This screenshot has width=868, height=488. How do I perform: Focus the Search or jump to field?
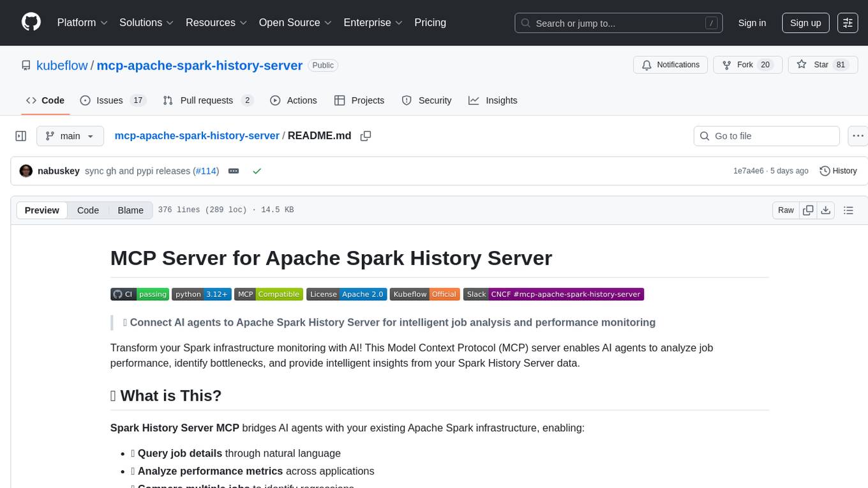[x=618, y=23]
